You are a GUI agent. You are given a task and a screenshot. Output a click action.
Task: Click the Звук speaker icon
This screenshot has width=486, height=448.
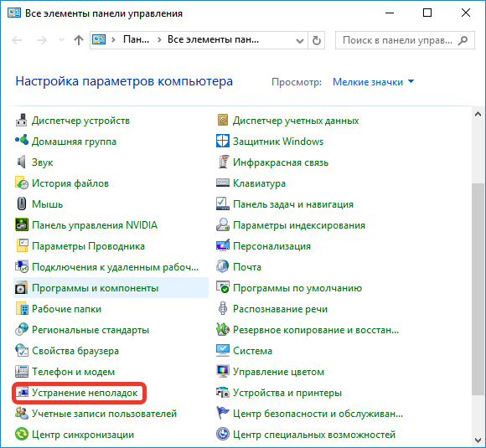tap(22, 162)
